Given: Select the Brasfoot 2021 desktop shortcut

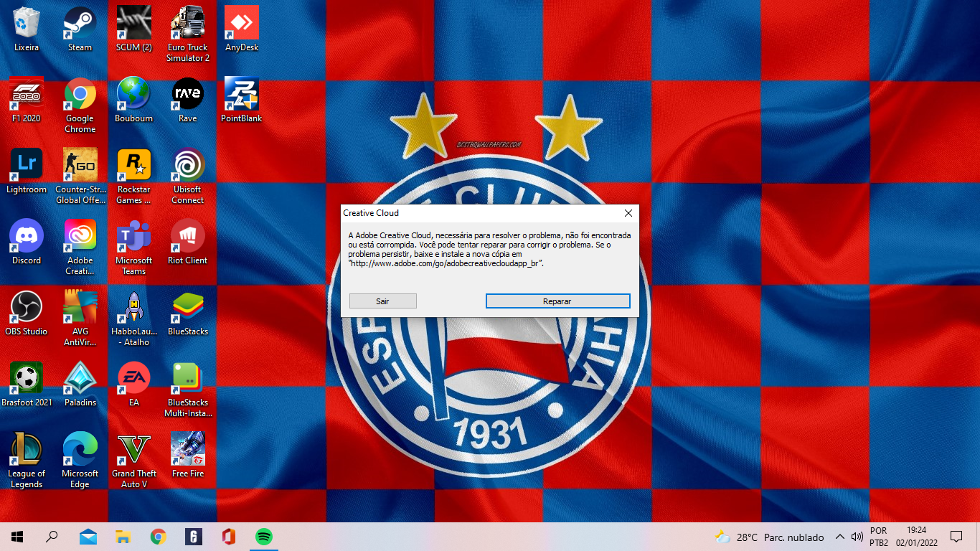Looking at the screenshot, I should [27, 385].
